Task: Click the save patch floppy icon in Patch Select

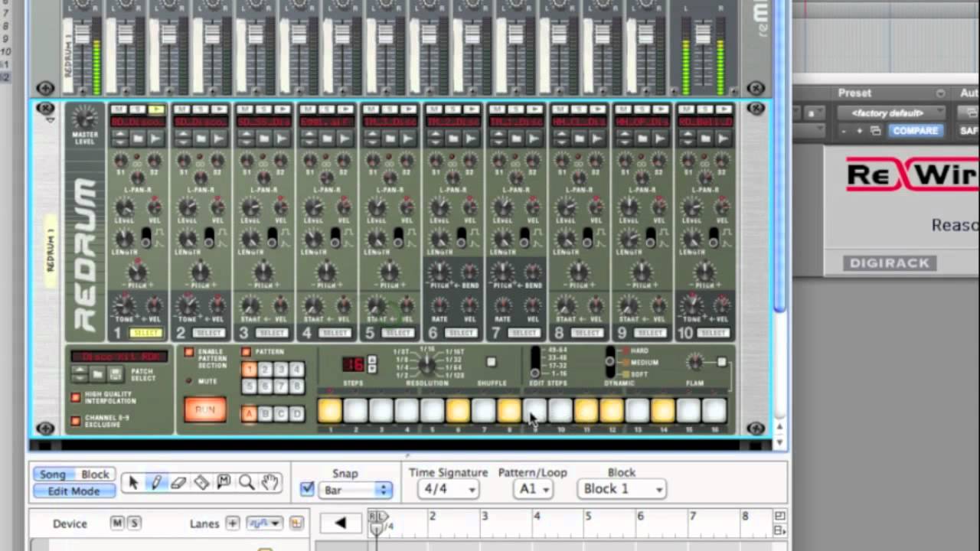Action: click(x=115, y=374)
